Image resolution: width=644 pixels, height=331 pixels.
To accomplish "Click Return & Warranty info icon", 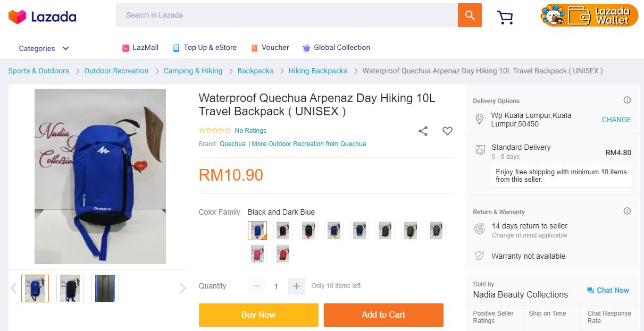I will [627, 211].
